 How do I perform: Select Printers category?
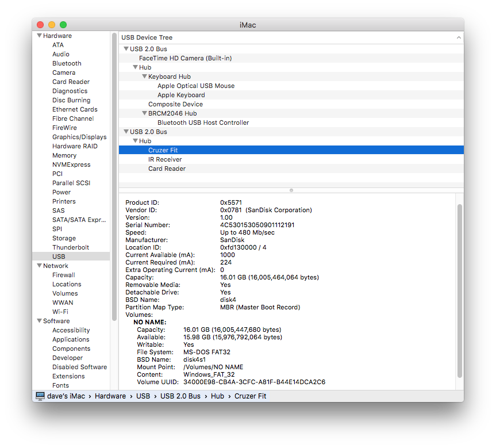click(x=64, y=201)
